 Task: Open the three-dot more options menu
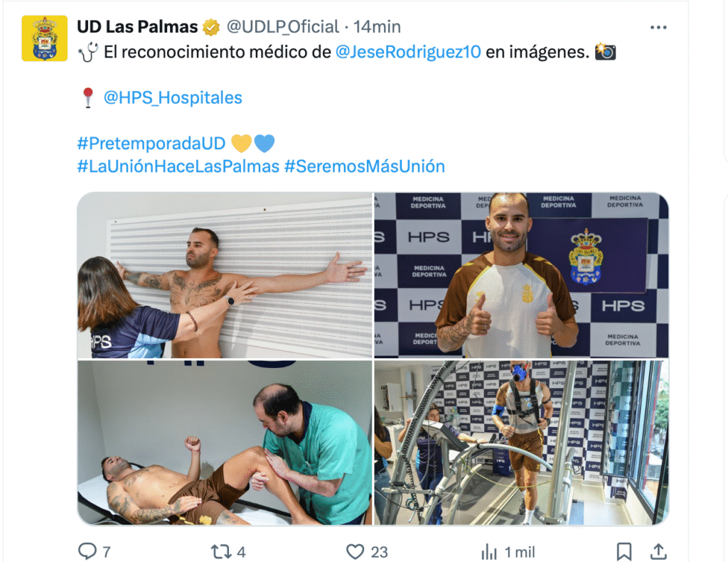click(658, 28)
